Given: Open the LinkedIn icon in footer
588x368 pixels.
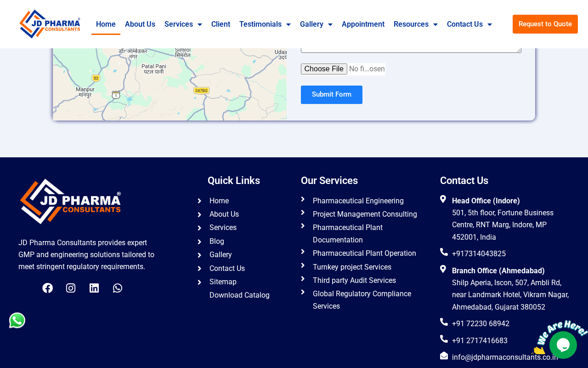Looking at the screenshot, I should [x=94, y=288].
